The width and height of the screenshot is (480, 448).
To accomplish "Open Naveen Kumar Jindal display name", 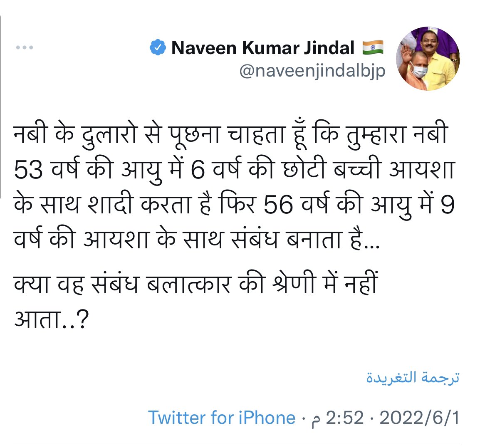I will click(x=262, y=48).
